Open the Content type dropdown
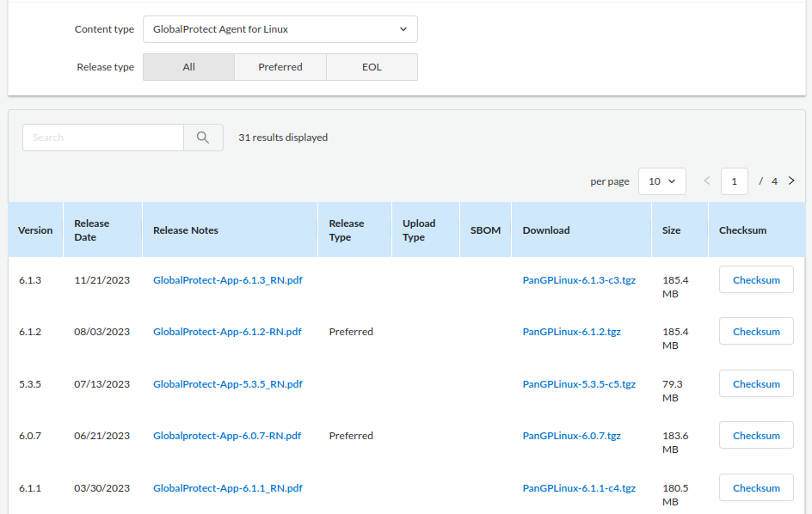812x514 pixels. (x=280, y=29)
